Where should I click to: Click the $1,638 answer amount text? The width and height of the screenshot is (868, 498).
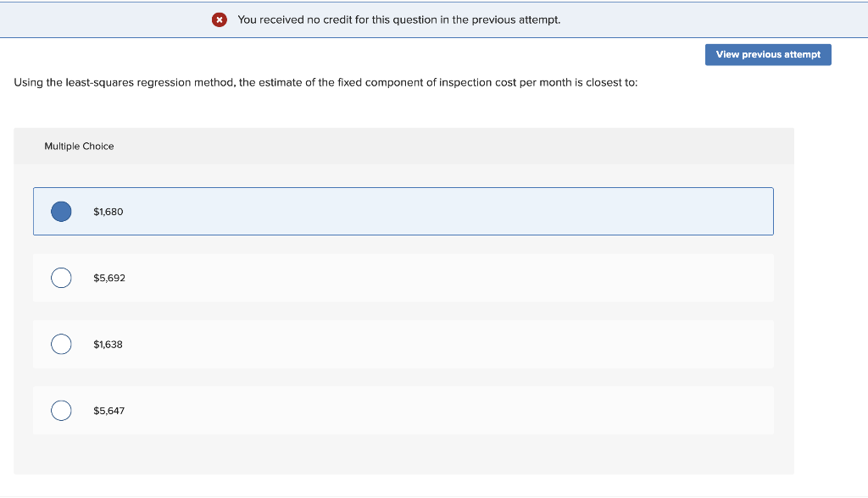(108, 345)
